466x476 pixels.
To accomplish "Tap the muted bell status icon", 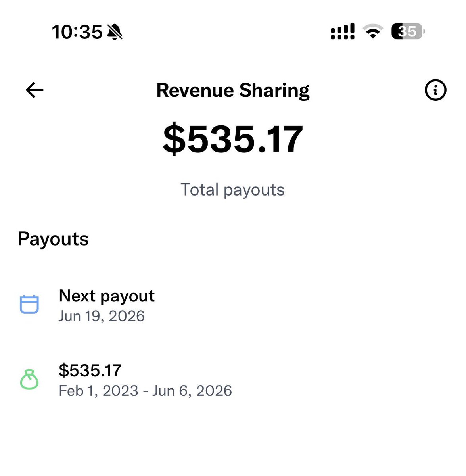I will (x=115, y=32).
